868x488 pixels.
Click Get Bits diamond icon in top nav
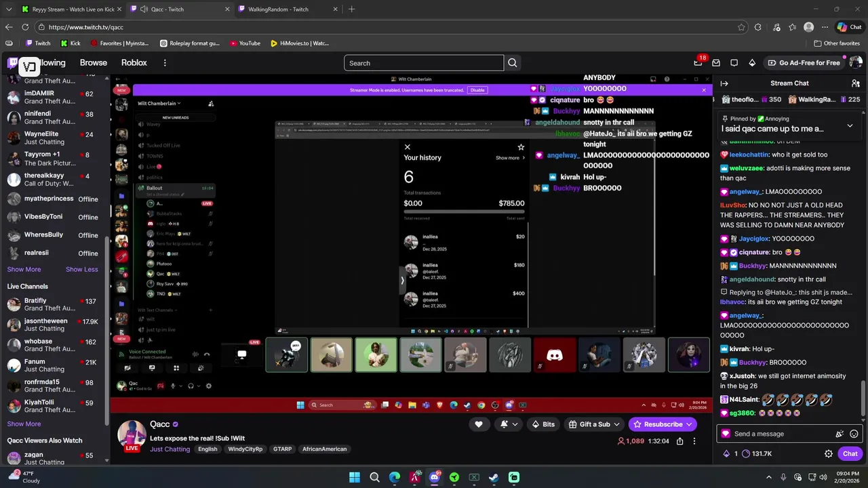752,62
